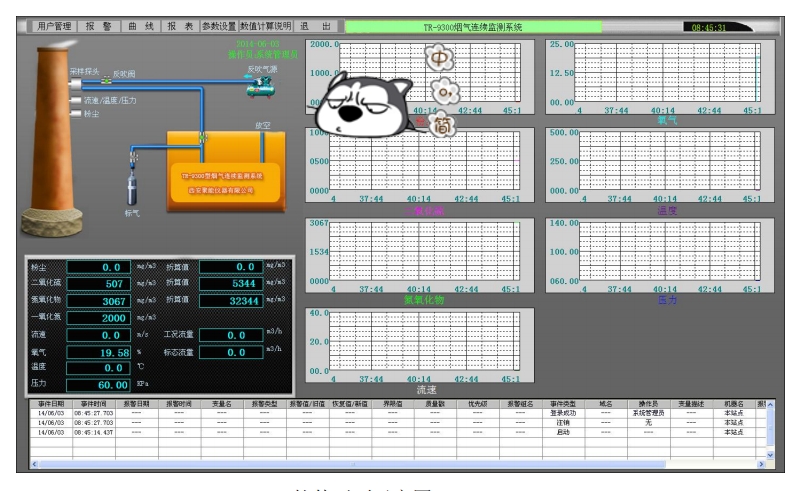Screen dimensions: 799x491
Task: Click the 二氧化硫 value field showing 507
Action: (103, 283)
